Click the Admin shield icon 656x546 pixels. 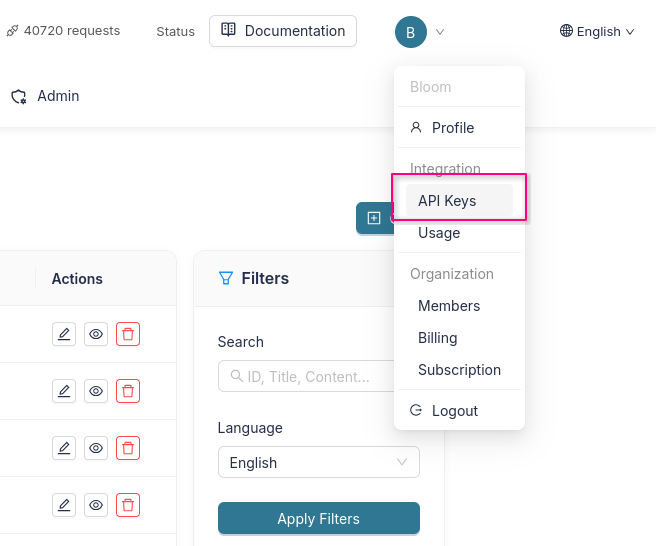pyautogui.click(x=19, y=97)
